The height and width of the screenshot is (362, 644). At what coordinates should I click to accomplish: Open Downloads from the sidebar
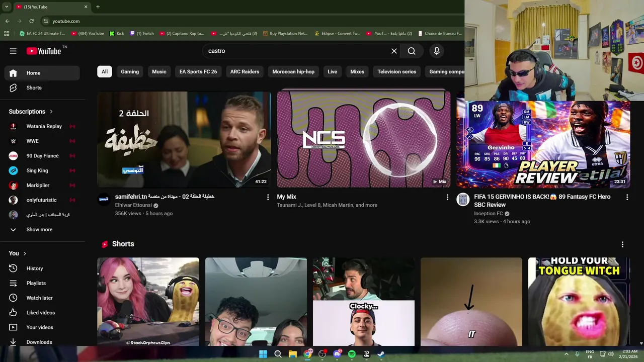point(42,342)
